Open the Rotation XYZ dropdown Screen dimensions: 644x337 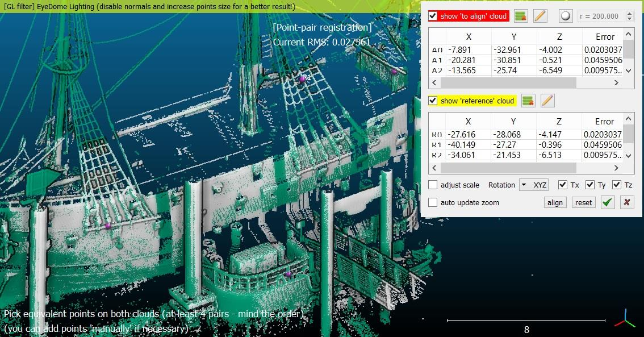(x=534, y=185)
